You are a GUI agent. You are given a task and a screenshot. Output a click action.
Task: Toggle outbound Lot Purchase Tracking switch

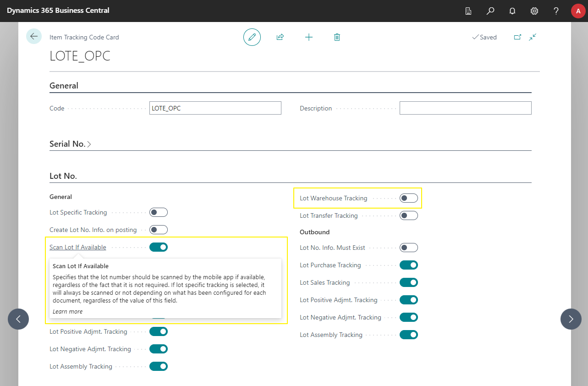coord(409,265)
